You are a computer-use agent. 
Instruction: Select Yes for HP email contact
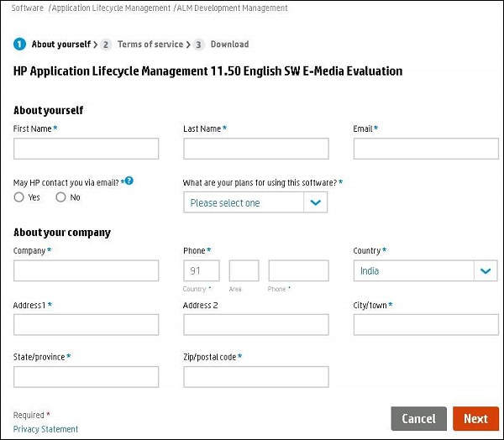point(19,197)
